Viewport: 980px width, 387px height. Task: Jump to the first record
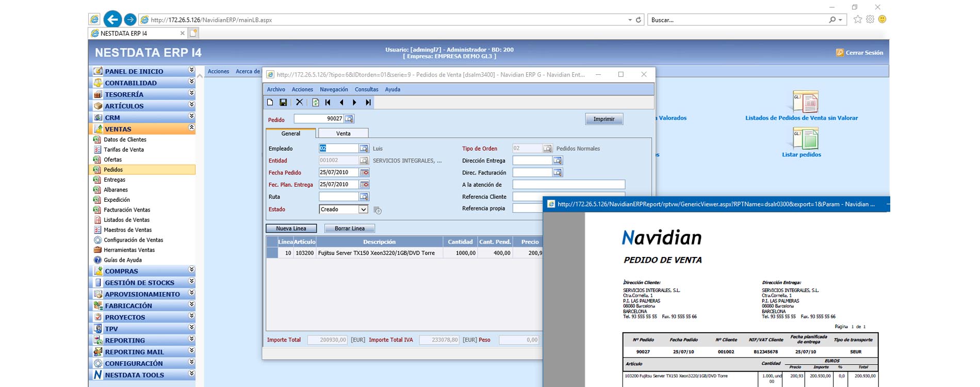click(328, 103)
